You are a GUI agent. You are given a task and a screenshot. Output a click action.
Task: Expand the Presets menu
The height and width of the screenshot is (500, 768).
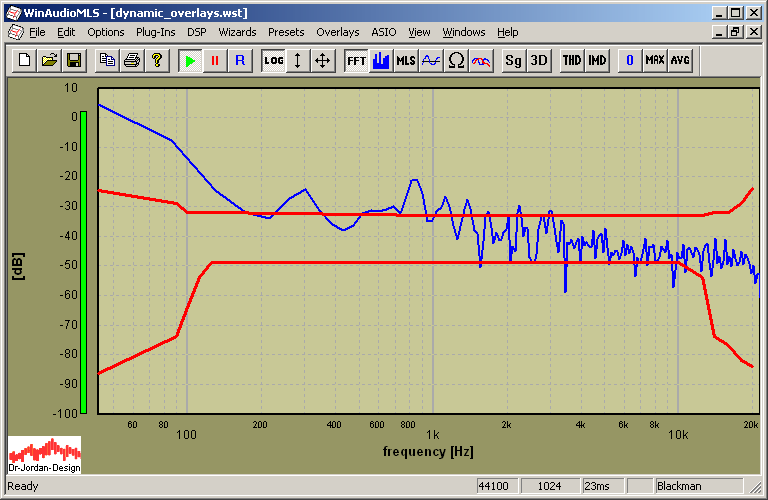tap(286, 32)
